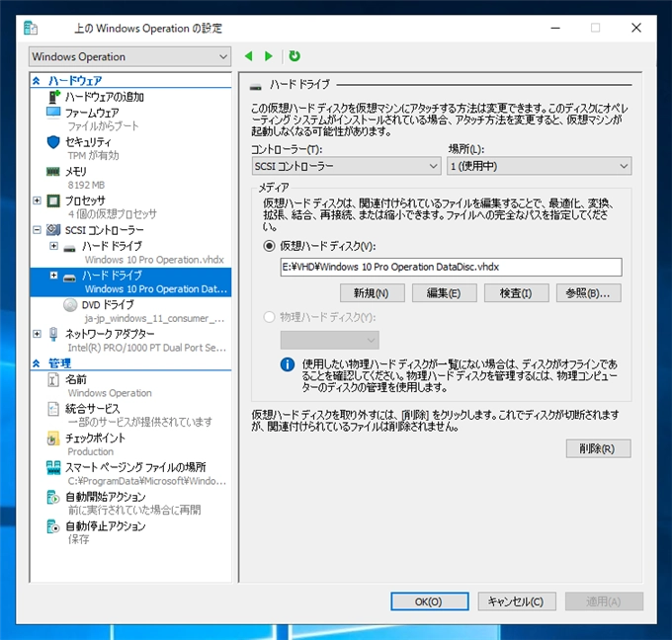The width and height of the screenshot is (672, 640).
Task: Select the physical hard disk radio button (物理ハード ディスク)
Action: click(x=269, y=317)
